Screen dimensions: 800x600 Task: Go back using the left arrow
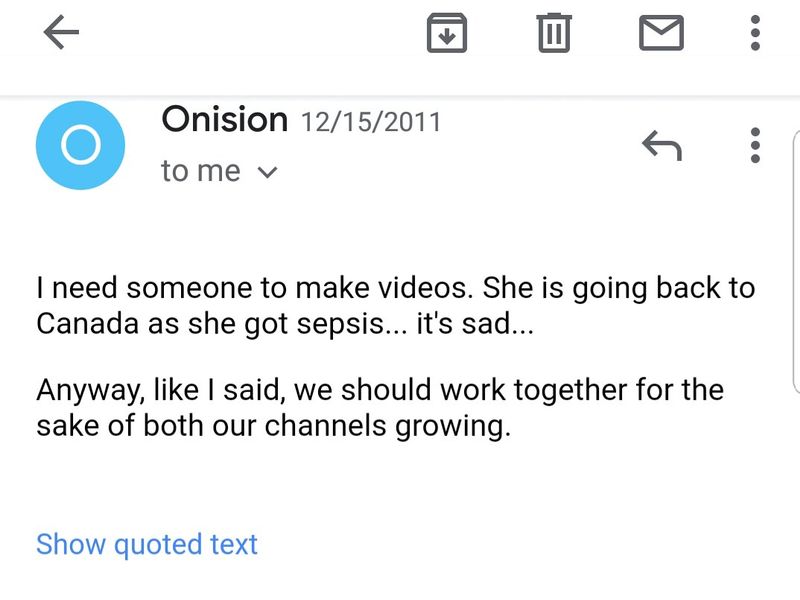click(x=62, y=34)
